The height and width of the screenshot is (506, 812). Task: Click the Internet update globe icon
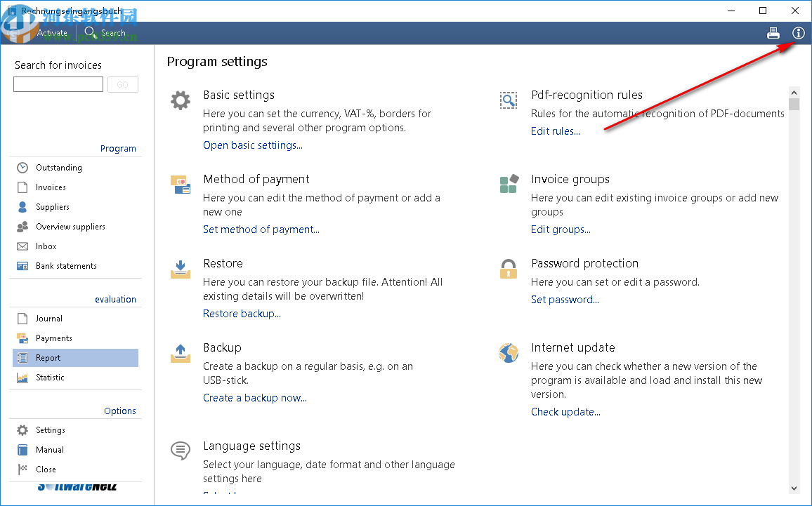(509, 352)
